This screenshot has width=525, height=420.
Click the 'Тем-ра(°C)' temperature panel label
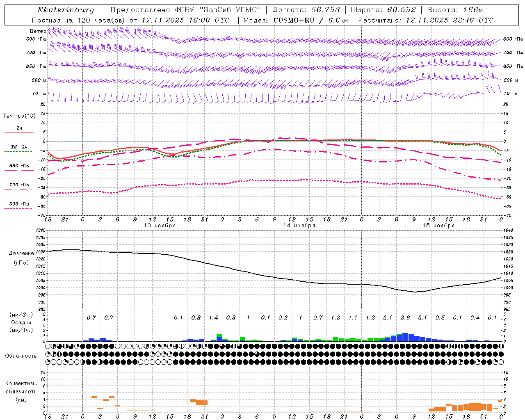[x=19, y=116]
